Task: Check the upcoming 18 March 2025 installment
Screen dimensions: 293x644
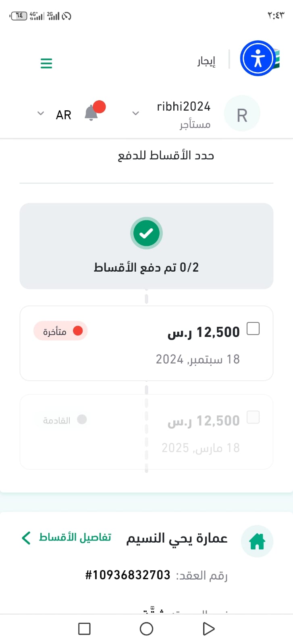Action: tap(253, 417)
